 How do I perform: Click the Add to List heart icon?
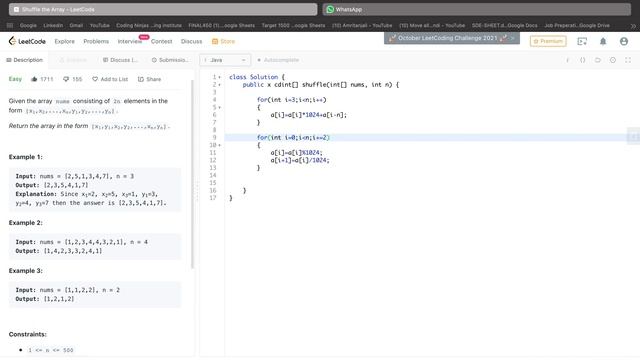click(95, 79)
